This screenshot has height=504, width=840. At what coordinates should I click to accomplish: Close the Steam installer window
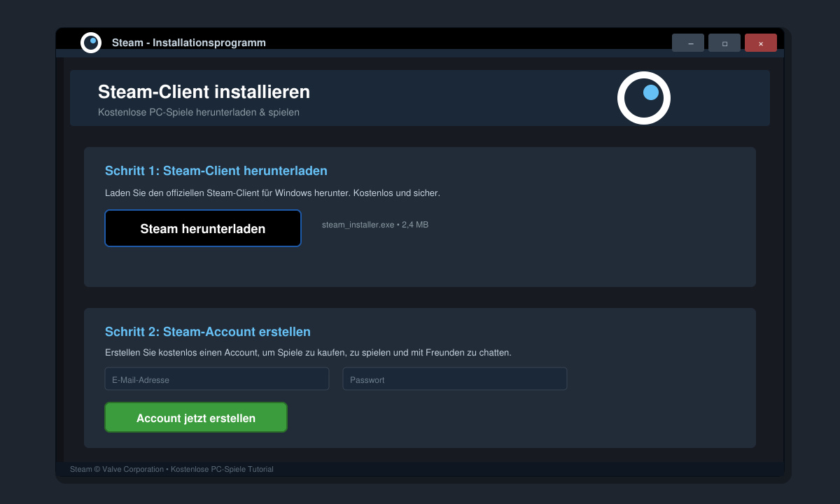(x=761, y=43)
